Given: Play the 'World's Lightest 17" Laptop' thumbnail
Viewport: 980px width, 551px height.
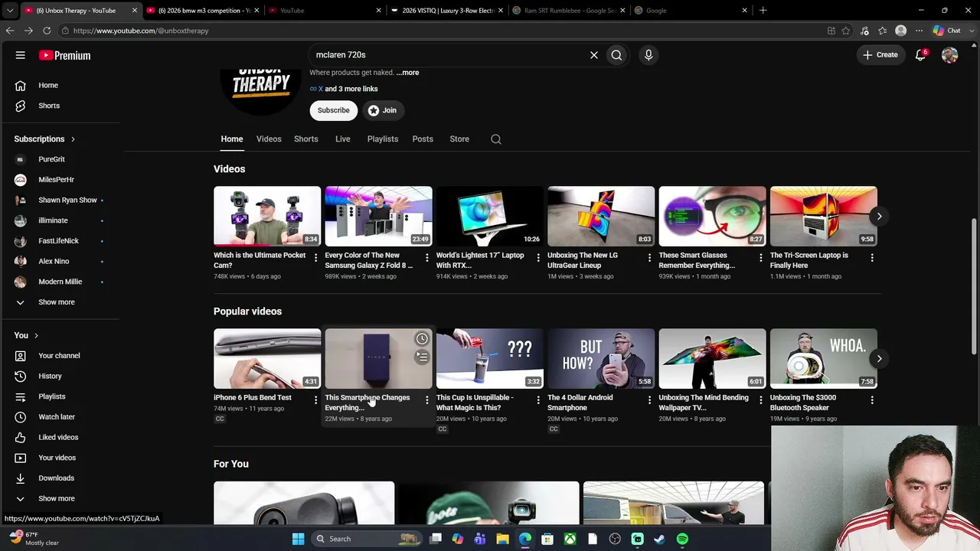Looking at the screenshot, I should click(x=490, y=217).
